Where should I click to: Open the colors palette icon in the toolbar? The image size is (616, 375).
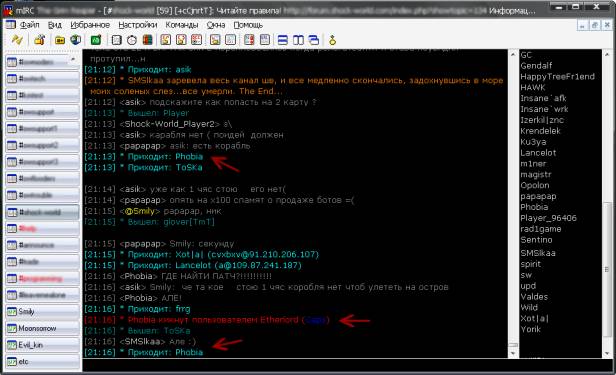pos(147,40)
